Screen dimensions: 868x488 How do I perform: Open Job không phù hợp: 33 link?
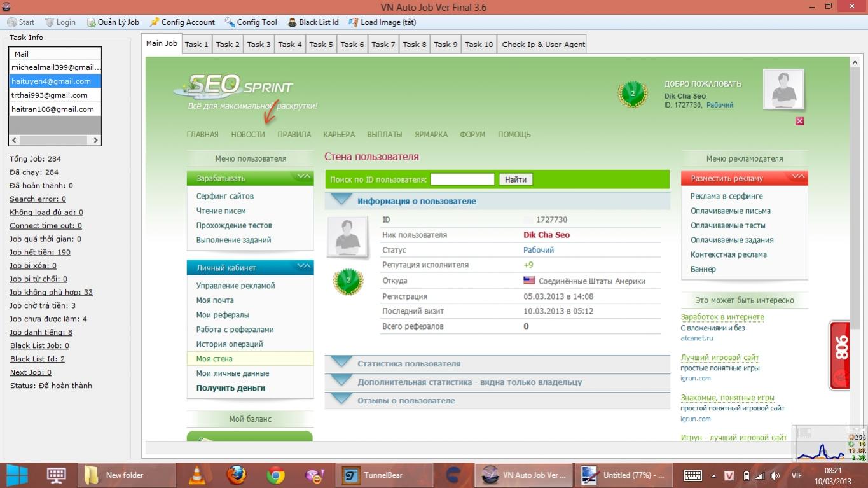click(51, 293)
